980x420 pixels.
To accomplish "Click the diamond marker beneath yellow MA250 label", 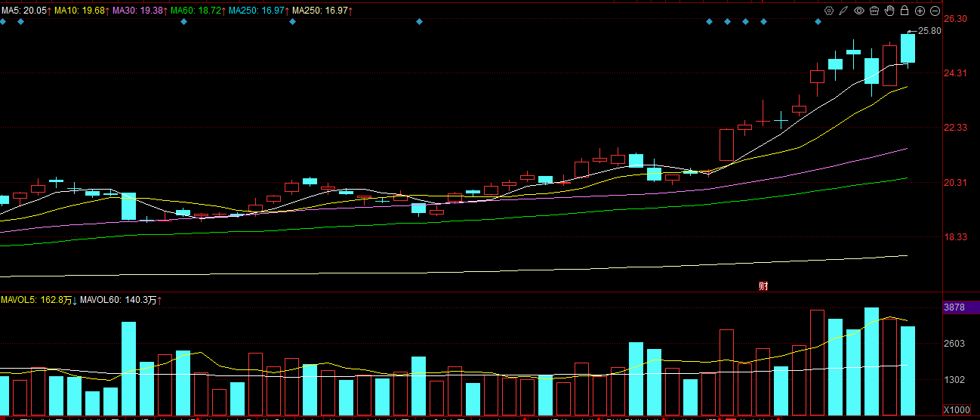I will click(x=292, y=22).
